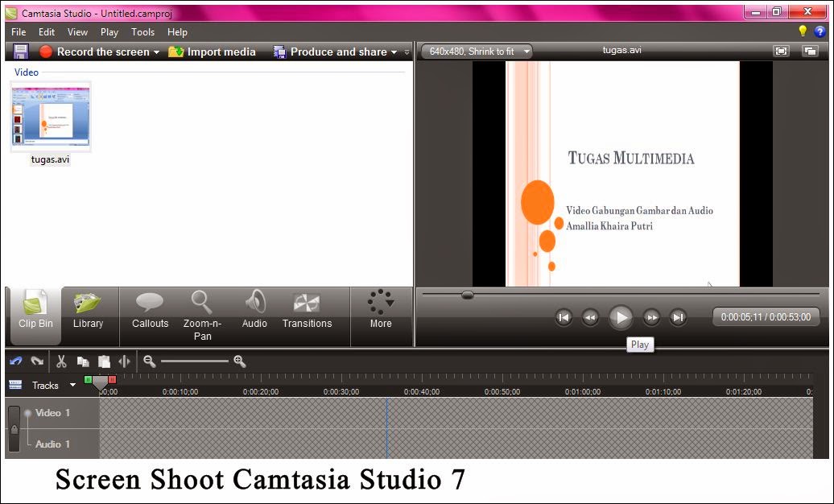Click the timeline zoom in magnifier
This screenshot has width=834, height=504.
click(240, 362)
